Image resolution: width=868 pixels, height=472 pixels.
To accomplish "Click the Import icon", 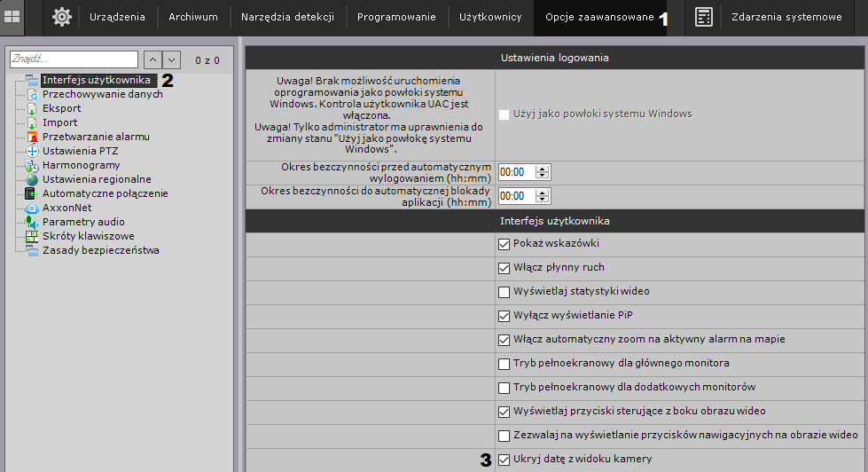I will (x=32, y=123).
